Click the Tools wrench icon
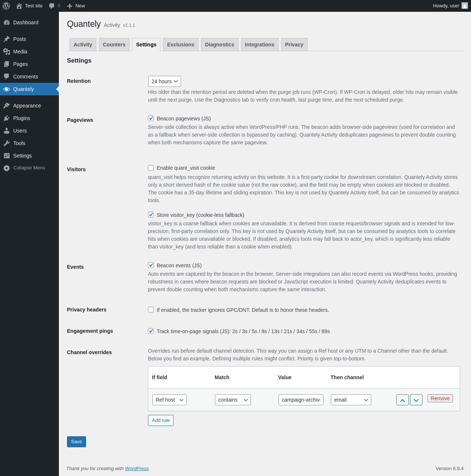Viewport: 471px width, 476px height. [x=7, y=143]
